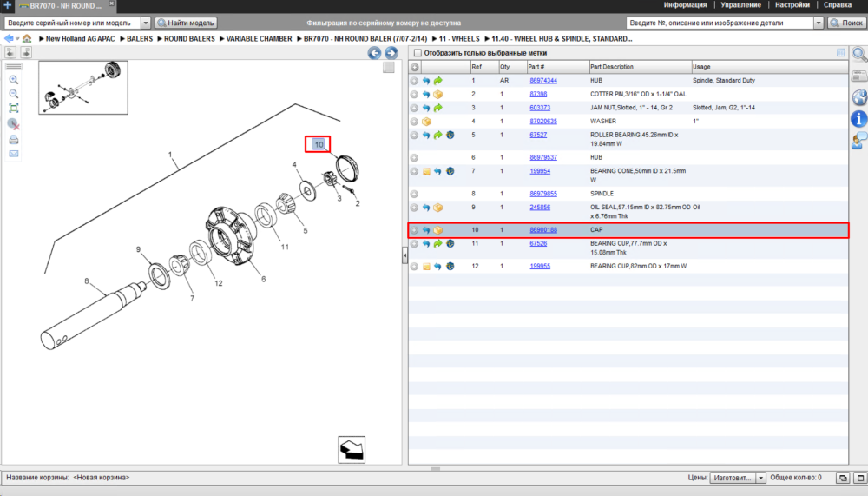This screenshot has height=496, width=868.
Task: Go to ROUND BALERS breadcrumb
Action: (189, 39)
